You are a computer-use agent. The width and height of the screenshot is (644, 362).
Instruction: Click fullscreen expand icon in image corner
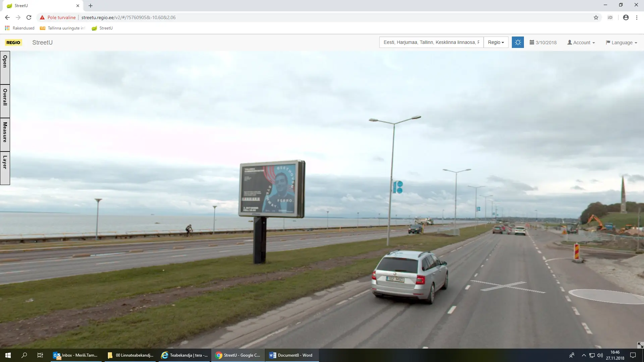640,345
